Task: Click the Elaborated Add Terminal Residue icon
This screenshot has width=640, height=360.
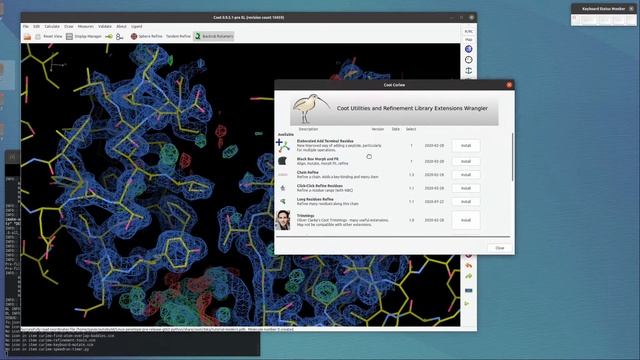Action: point(282,145)
